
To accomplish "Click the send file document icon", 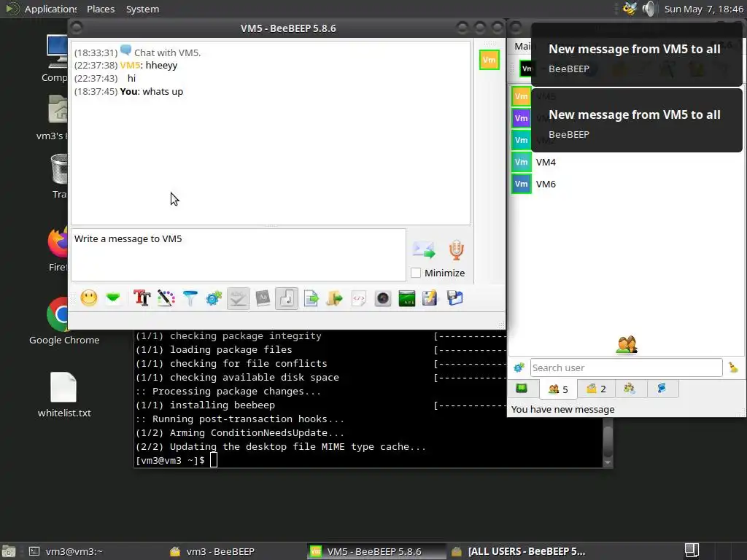I will (311, 298).
